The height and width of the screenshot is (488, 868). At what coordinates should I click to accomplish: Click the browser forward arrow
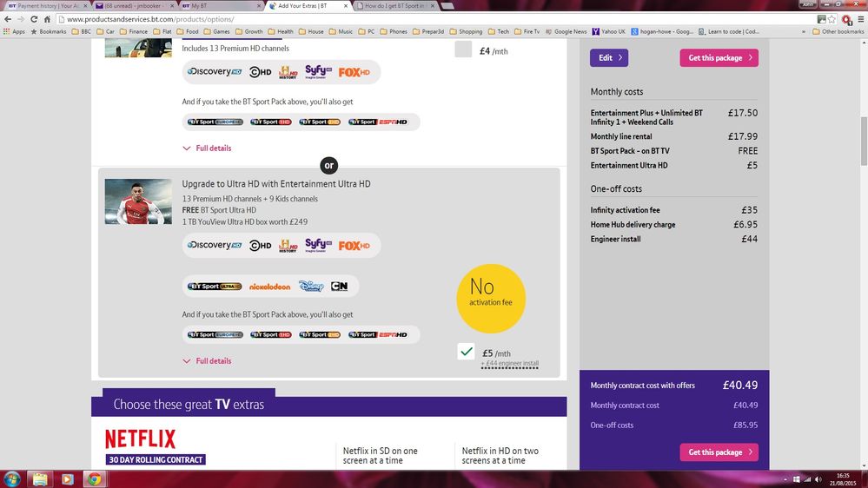click(21, 19)
